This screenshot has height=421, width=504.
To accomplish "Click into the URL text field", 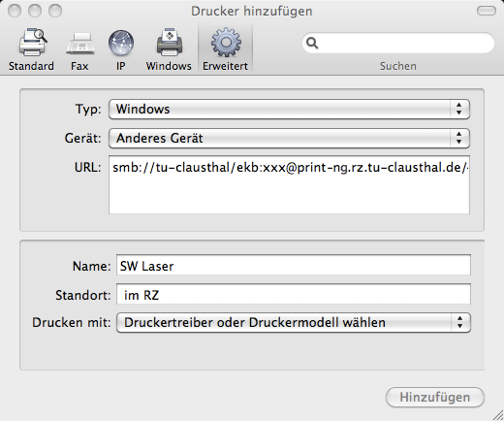I will coord(289,184).
